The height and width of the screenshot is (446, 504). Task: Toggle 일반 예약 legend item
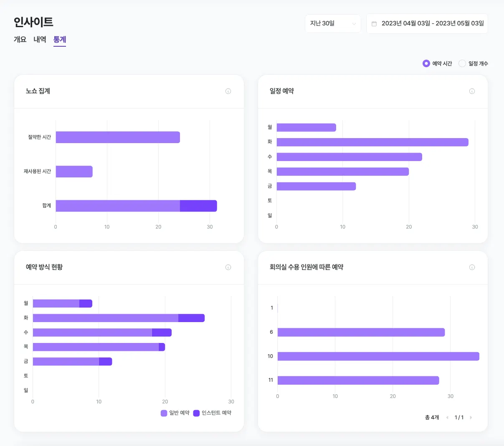(x=175, y=413)
